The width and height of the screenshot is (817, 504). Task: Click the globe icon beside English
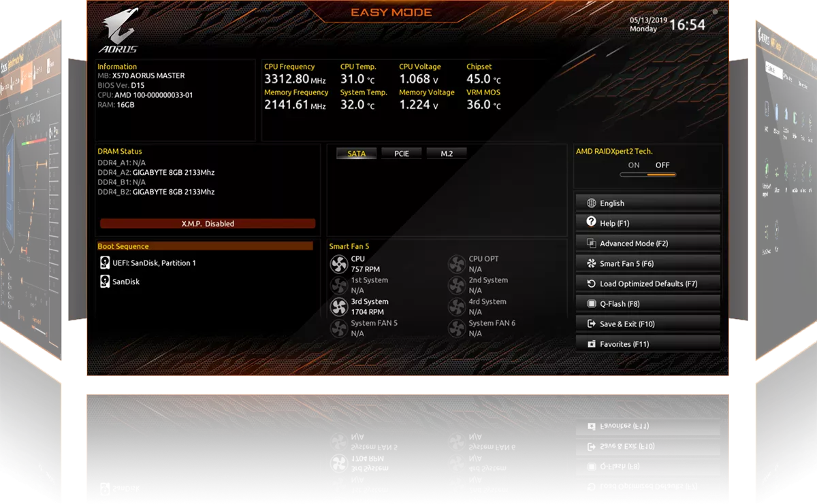click(x=591, y=203)
